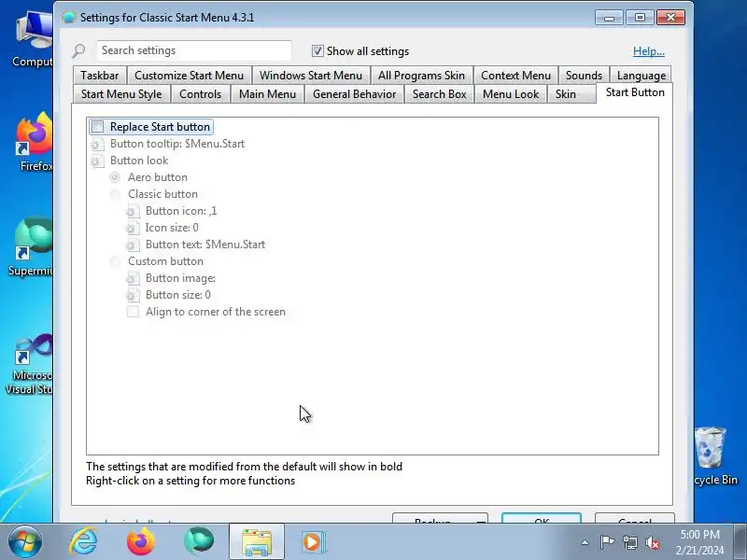Select the Computer desktop icon

click(33, 40)
